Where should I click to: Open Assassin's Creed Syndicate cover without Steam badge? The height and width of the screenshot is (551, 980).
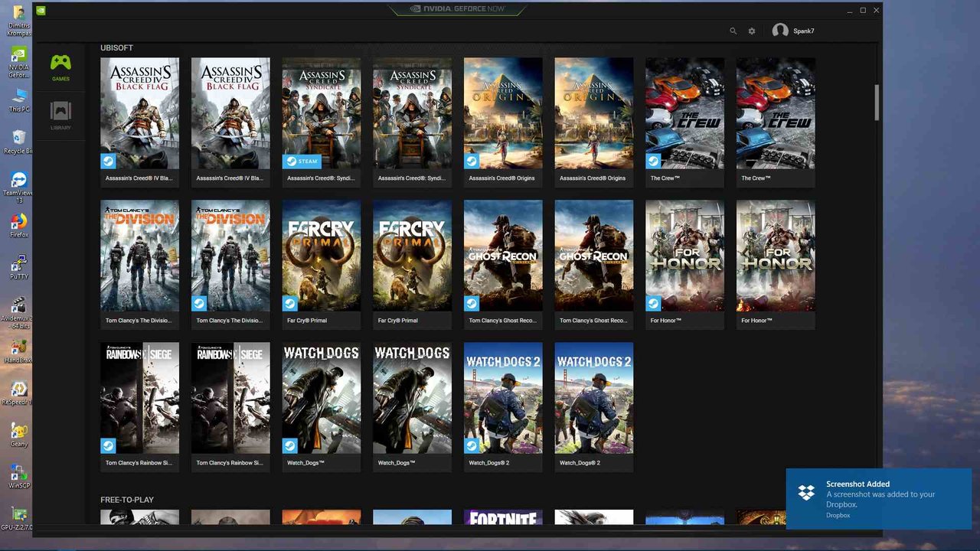tap(412, 113)
